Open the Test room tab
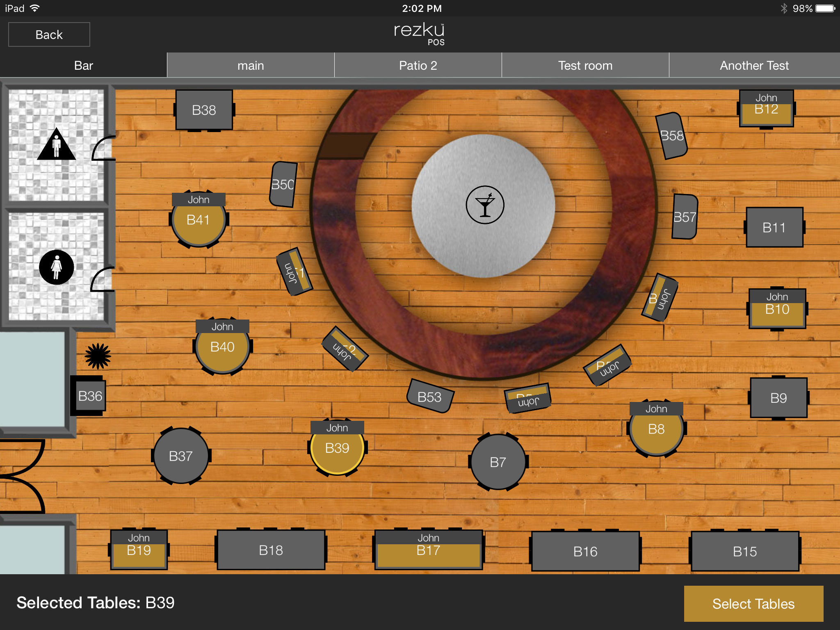Viewport: 840px width, 630px height. [x=585, y=66]
